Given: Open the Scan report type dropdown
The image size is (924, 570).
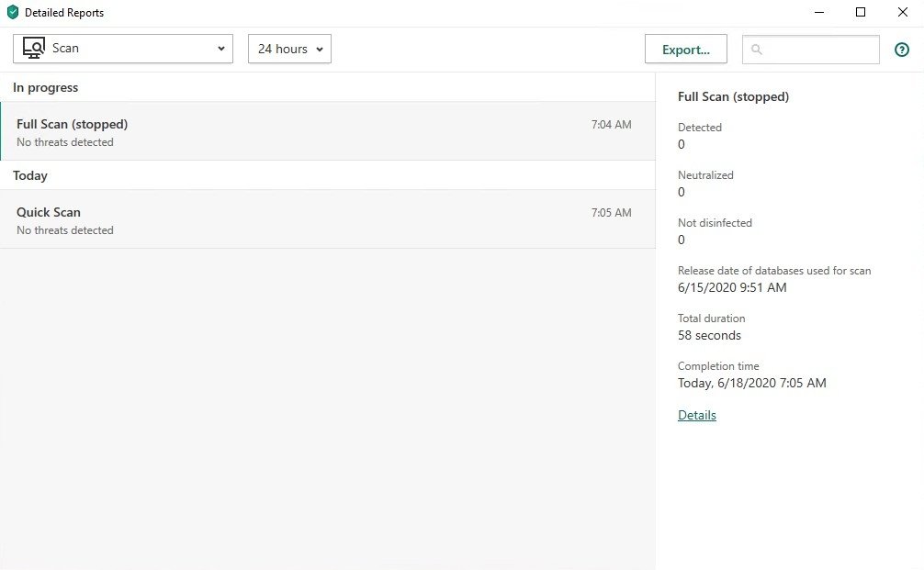Looking at the screenshot, I should click(x=123, y=49).
